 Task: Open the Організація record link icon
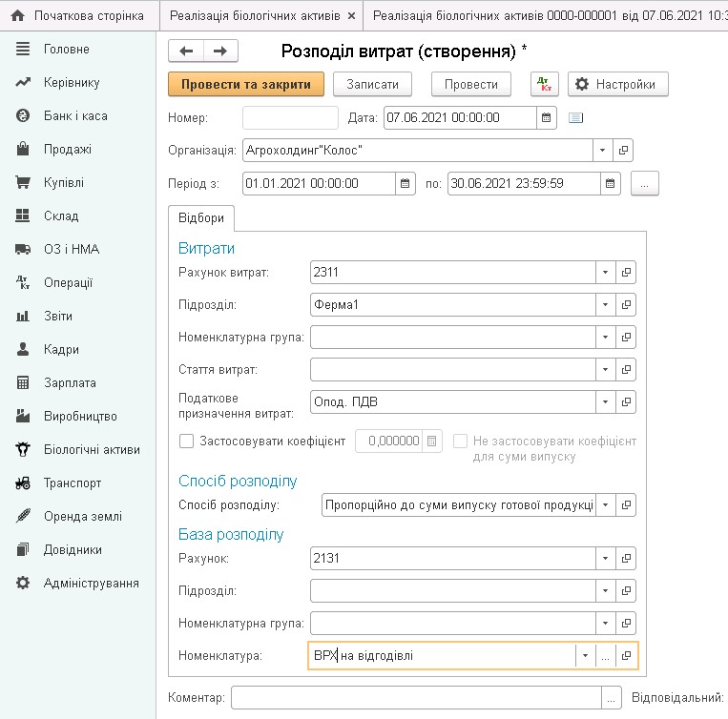tap(624, 151)
